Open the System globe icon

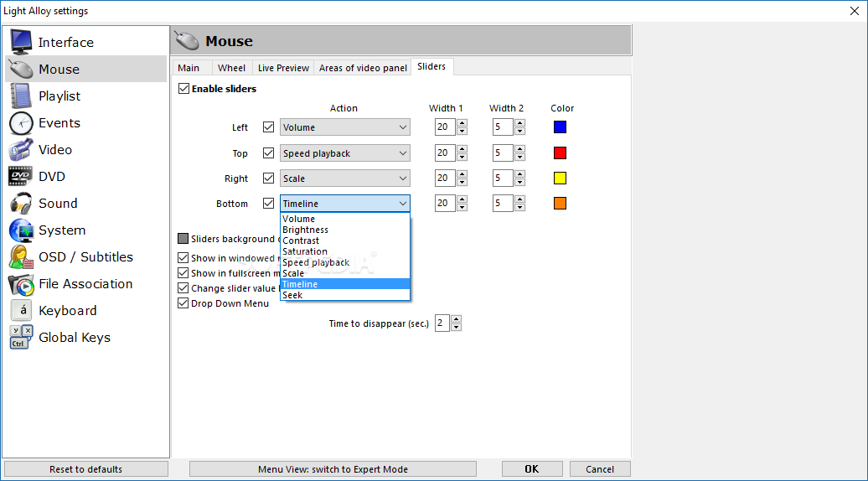pyautogui.click(x=21, y=230)
